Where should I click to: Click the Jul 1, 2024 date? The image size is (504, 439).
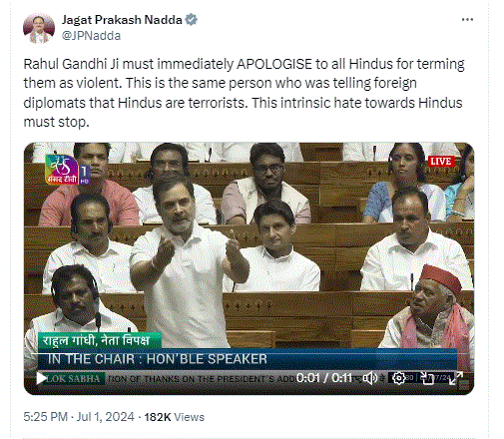point(106,417)
